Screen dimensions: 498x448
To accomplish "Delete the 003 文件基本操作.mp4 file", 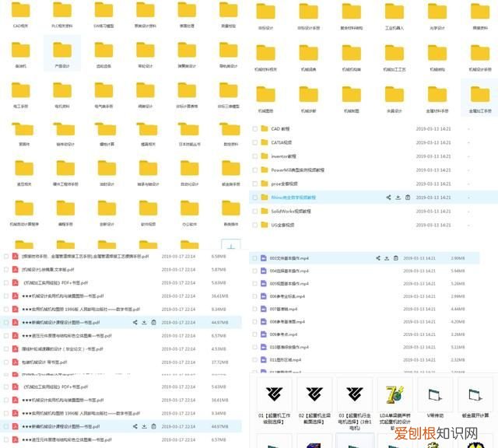I will pyautogui.click(x=396, y=257).
